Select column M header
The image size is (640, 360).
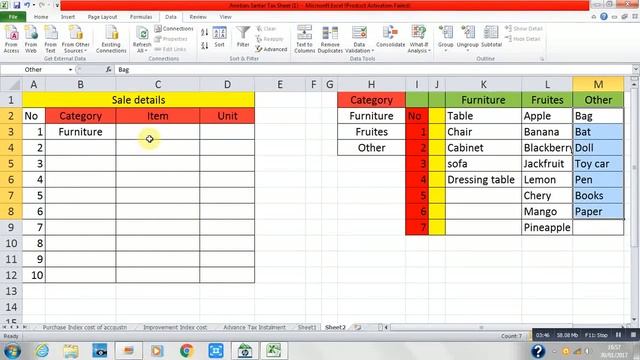click(598, 84)
